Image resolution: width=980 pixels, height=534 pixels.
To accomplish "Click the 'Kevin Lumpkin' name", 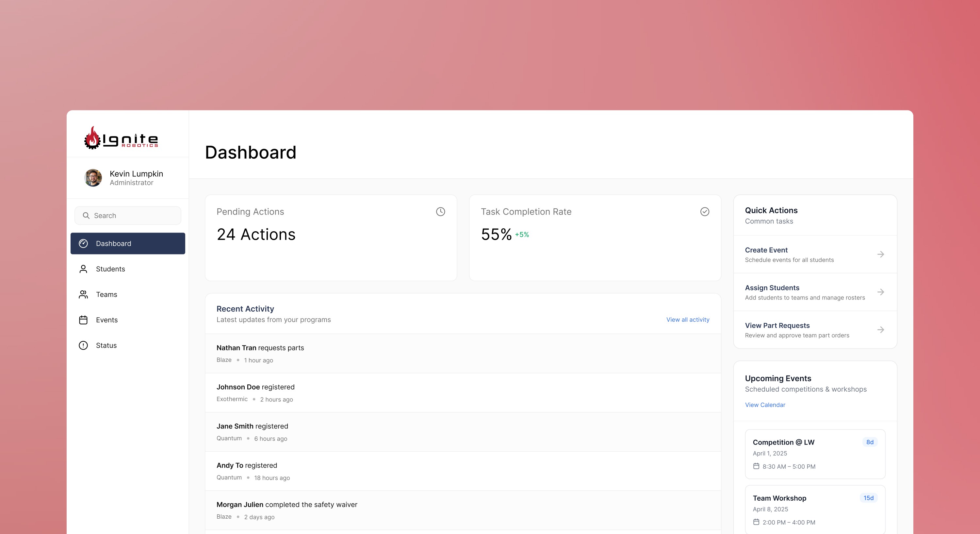I will pos(136,174).
